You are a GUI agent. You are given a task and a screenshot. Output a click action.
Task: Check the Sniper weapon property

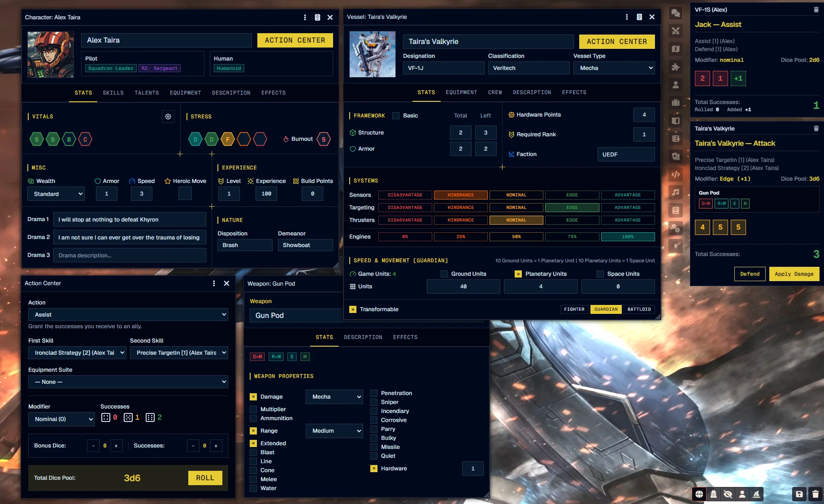coord(374,402)
